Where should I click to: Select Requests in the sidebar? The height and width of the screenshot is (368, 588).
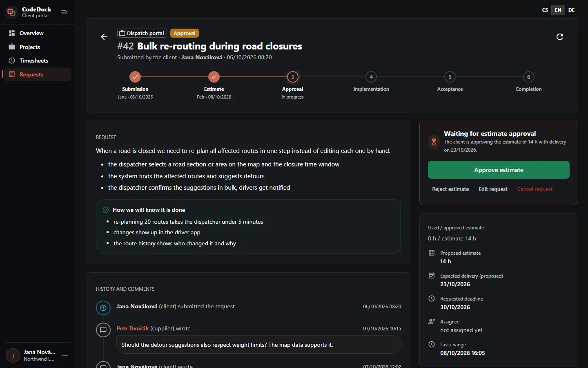click(38, 74)
